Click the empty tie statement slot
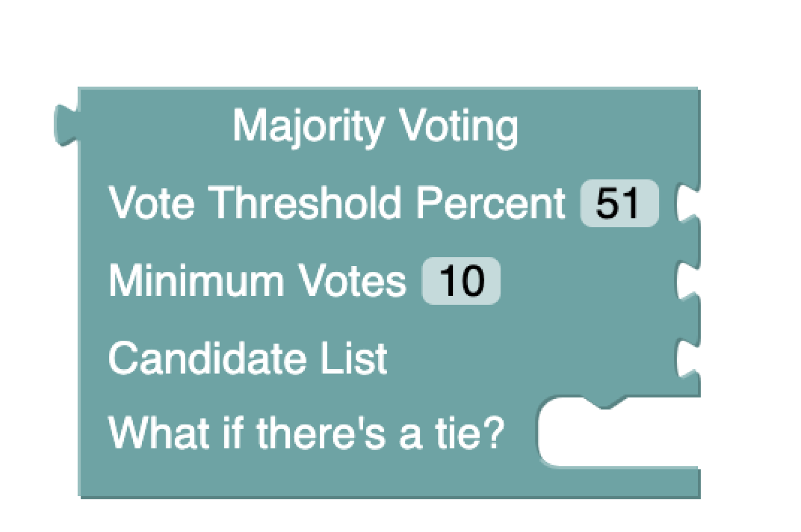 click(619, 435)
